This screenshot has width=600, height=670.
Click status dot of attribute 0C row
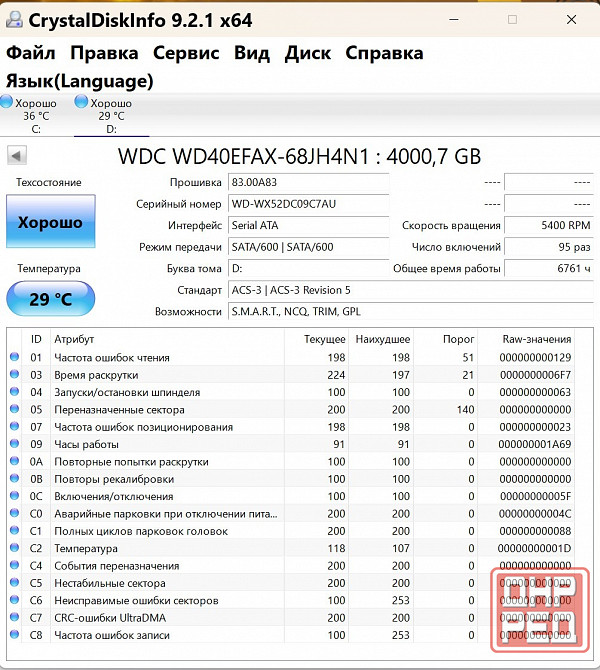tap(15, 496)
